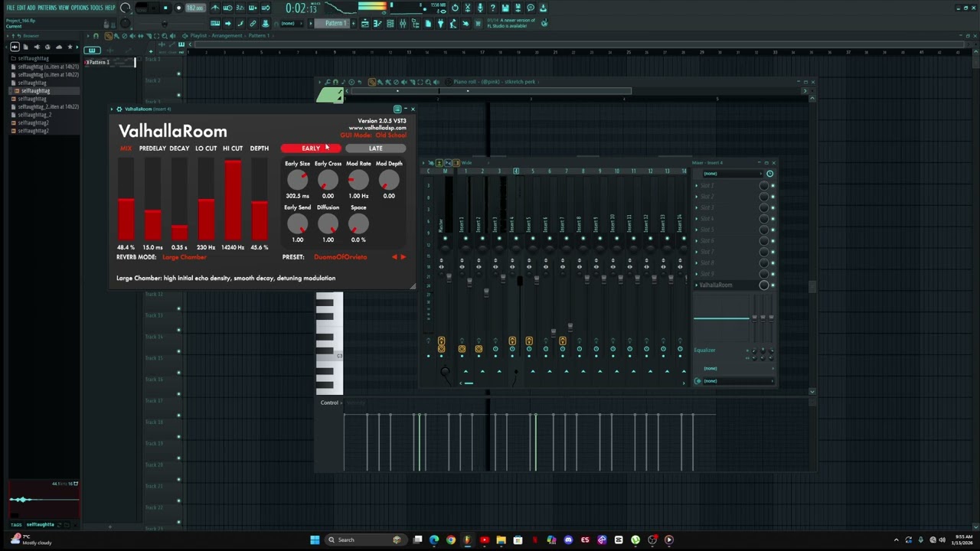Click the Windows Start button
980x551 pixels.
click(315, 540)
